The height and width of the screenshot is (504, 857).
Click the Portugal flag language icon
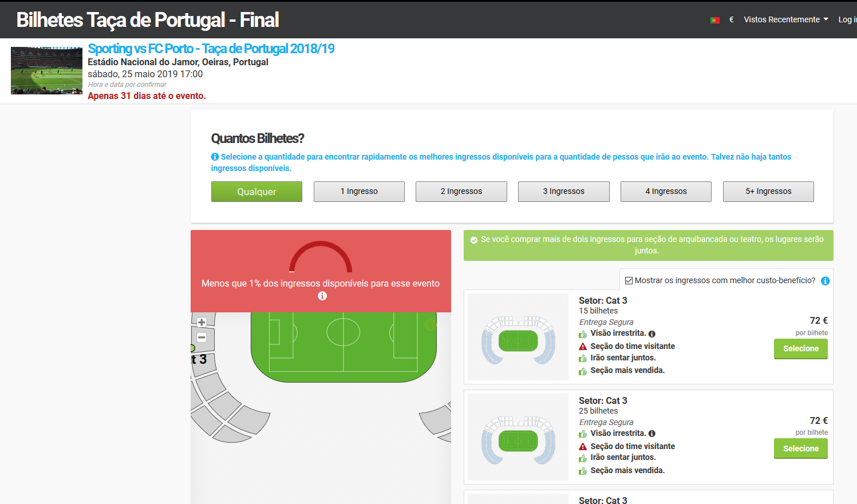pyautogui.click(x=715, y=20)
